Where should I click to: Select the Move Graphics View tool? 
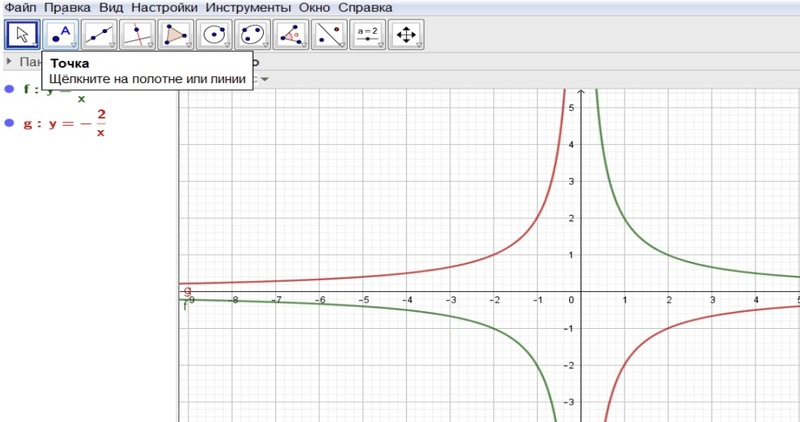(x=405, y=35)
